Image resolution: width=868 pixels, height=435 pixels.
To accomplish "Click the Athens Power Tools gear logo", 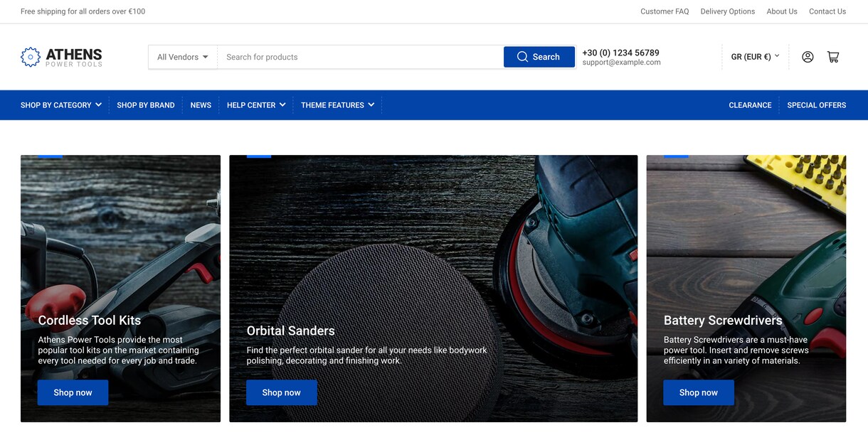I will [31, 57].
